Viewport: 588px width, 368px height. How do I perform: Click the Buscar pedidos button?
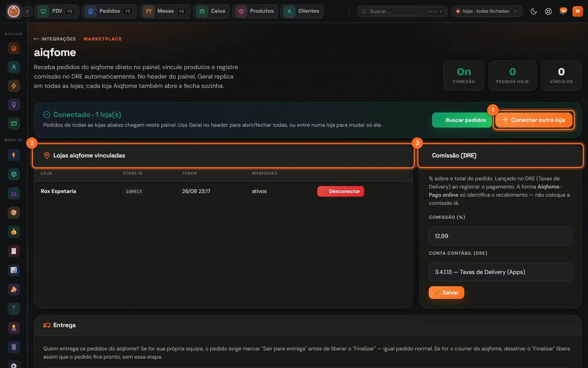(x=462, y=120)
